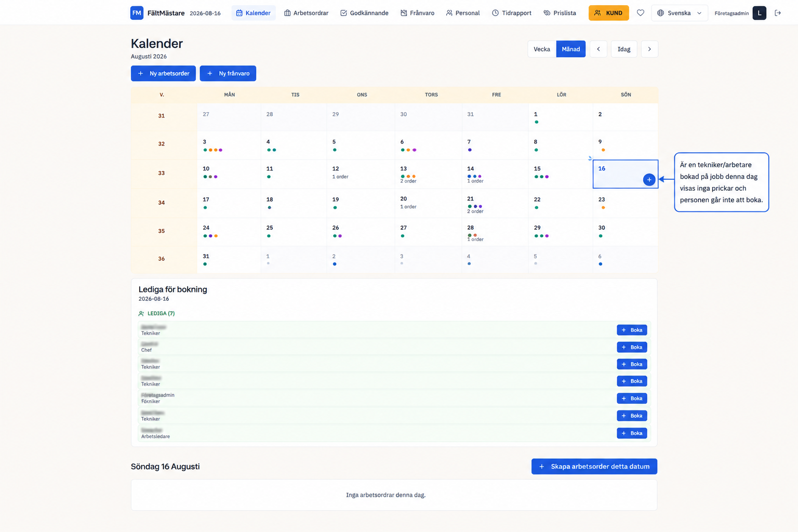Select August 24 cell

tap(229, 232)
